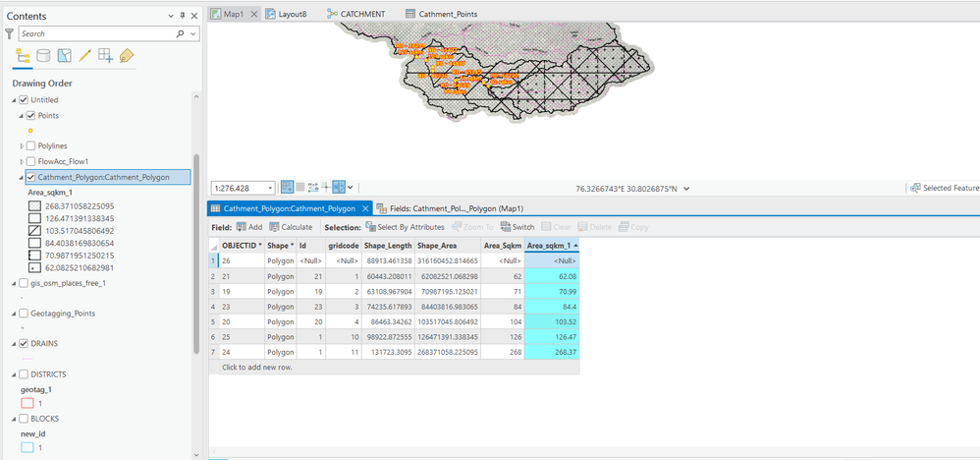Image resolution: width=980 pixels, height=460 pixels.
Task: Enable the Polylines layer checkbox
Action: (x=31, y=145)
